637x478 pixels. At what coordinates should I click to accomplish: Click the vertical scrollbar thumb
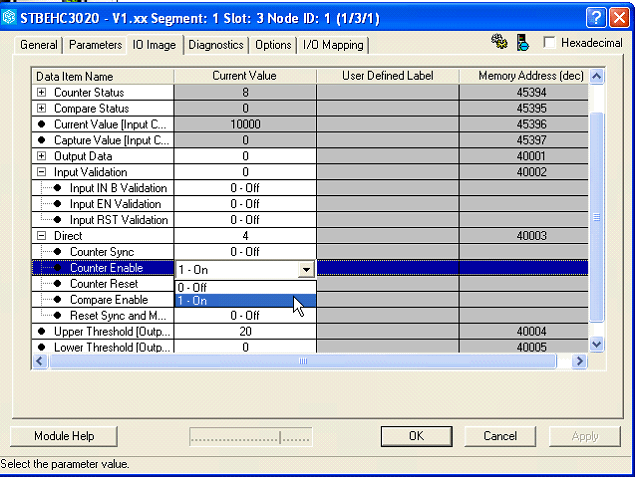pos(596,217)
